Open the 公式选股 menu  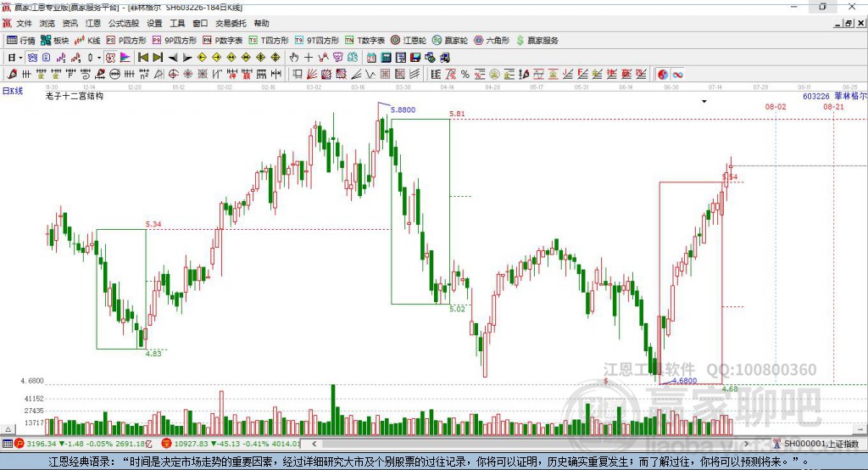(124, 23)
